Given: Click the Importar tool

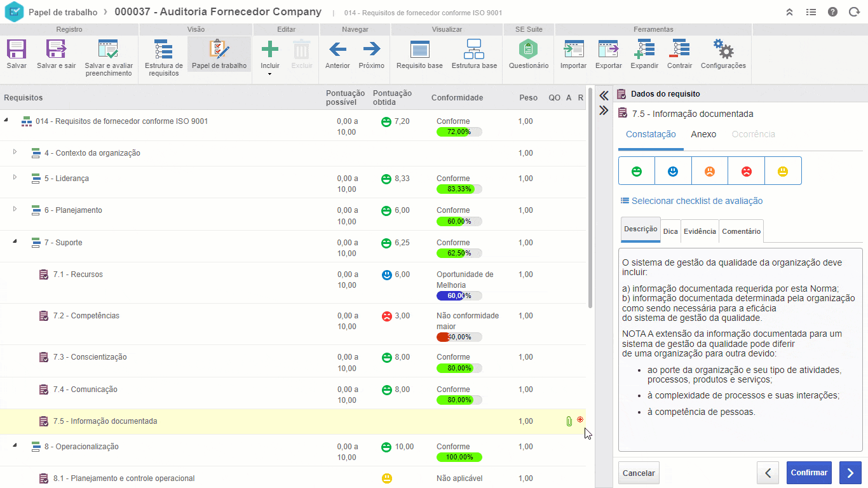Looking at the screenshot, I should tap(573, 54).
